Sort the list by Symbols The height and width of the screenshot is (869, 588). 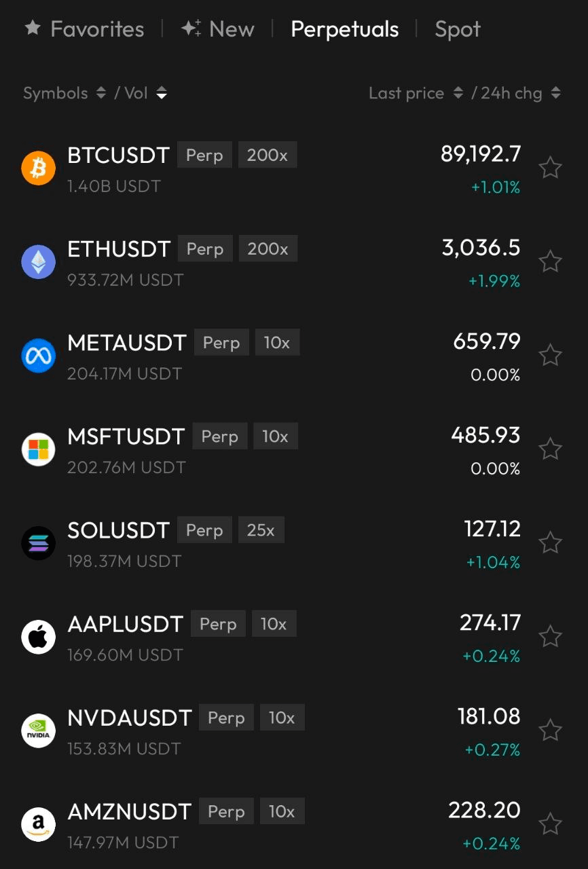(64, 93)
